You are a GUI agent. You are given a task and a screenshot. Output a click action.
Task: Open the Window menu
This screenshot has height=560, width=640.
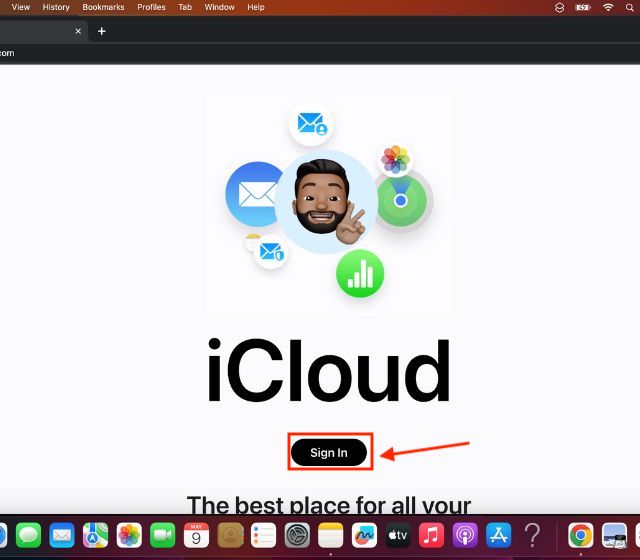(x=220, y=7)
